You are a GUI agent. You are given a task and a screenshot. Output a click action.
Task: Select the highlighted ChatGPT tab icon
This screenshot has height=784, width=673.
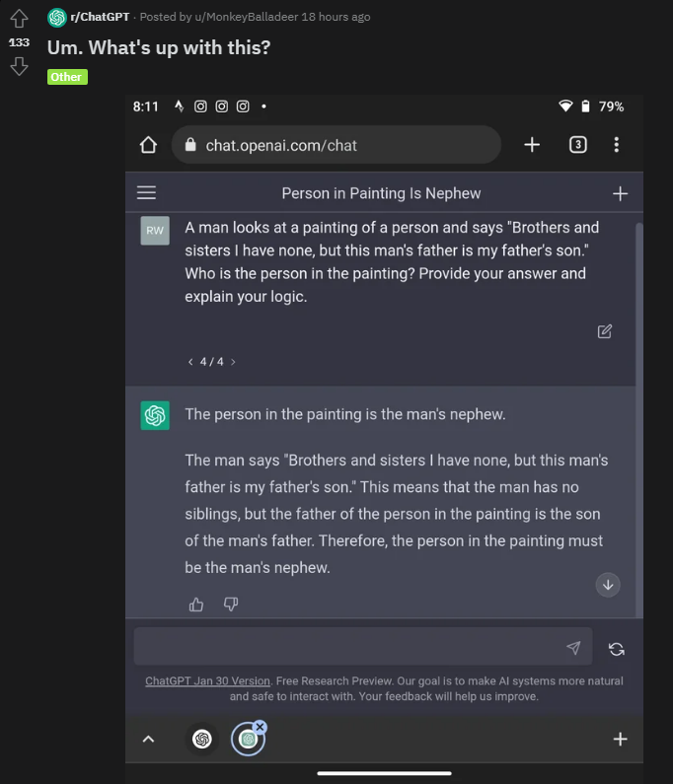[248, 739]
